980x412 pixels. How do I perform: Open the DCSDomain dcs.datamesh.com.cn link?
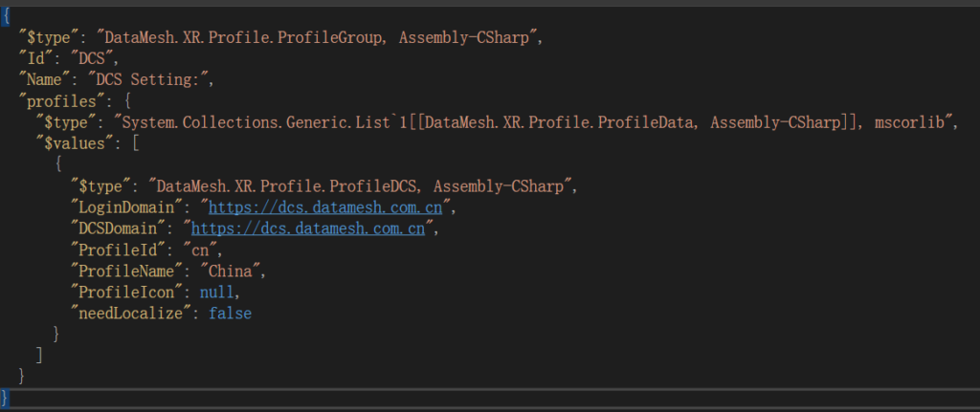tap(307, 228)
